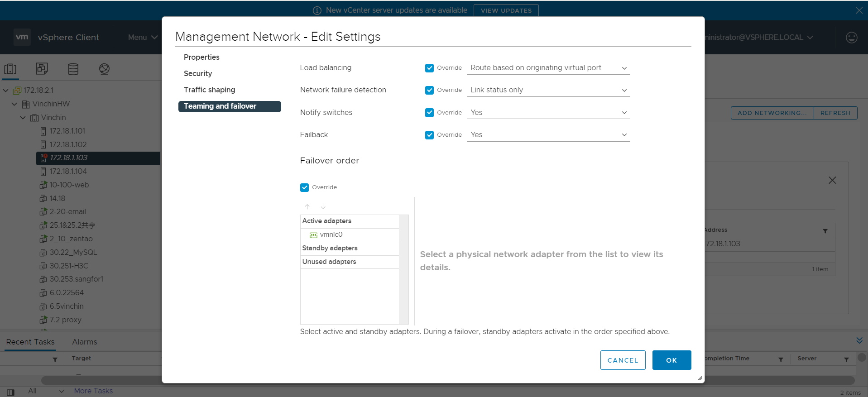Collapse the VinchinHW tree node

[x=14, y=104]
